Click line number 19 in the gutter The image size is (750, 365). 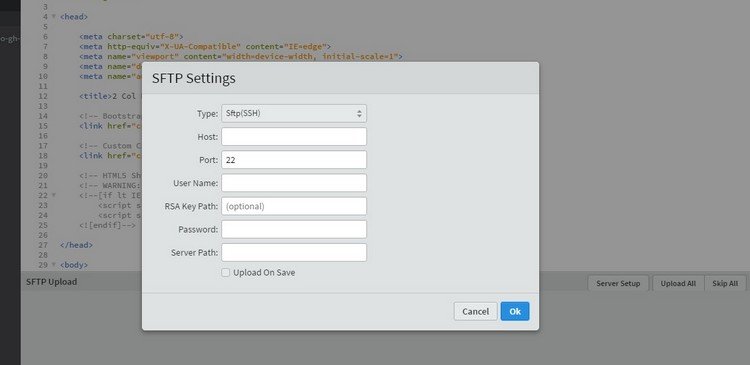(x=43, y=166)
